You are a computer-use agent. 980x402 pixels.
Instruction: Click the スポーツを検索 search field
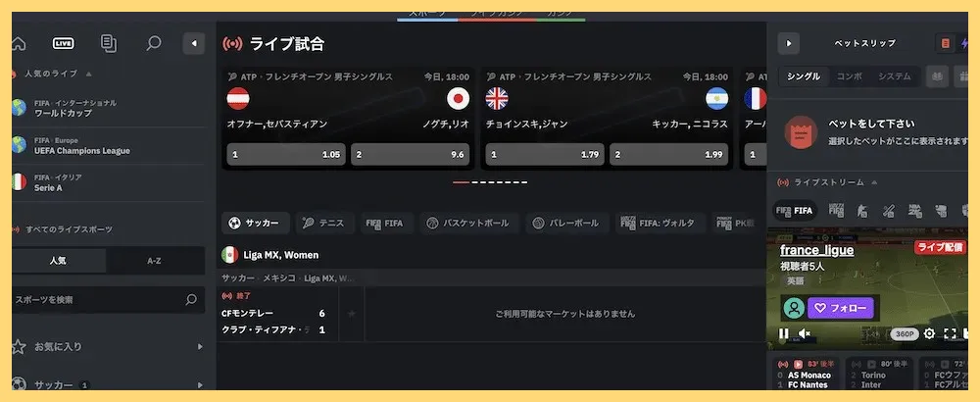click(x=109, y=300)
